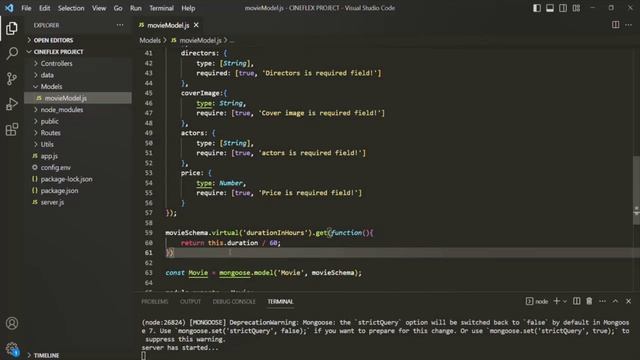The width and height of the screenshot is (640, 360).
Task: Maximize the panel with the up chevron
Action: click(x=616, y=301)
